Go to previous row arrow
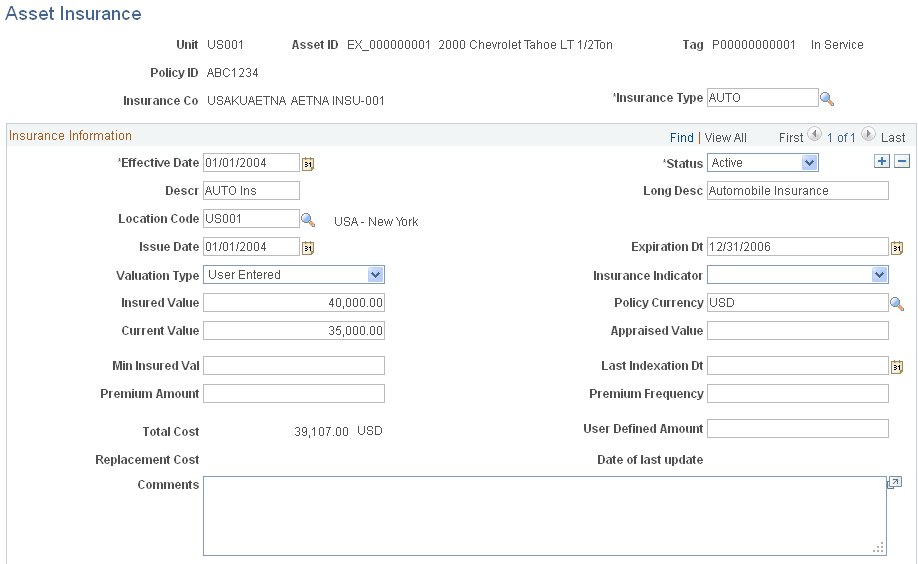Screen dimensions: 918x564 point(814,134)
